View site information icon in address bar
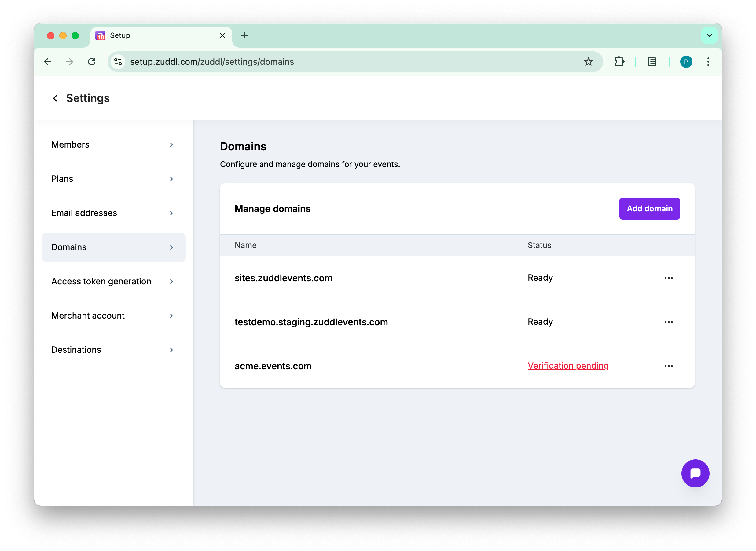Screen dimensions: 756x551 pyautogui.click(x=118, y=62)
